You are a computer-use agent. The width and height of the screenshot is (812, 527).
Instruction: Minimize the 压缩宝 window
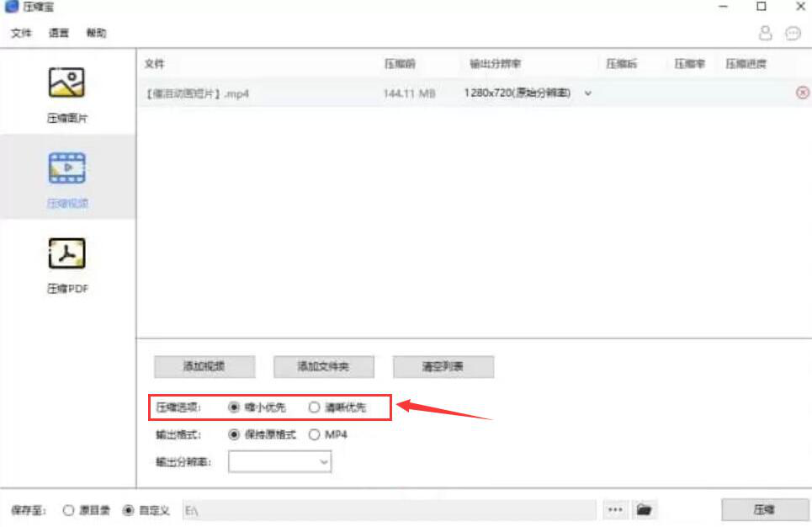(724, 6)
